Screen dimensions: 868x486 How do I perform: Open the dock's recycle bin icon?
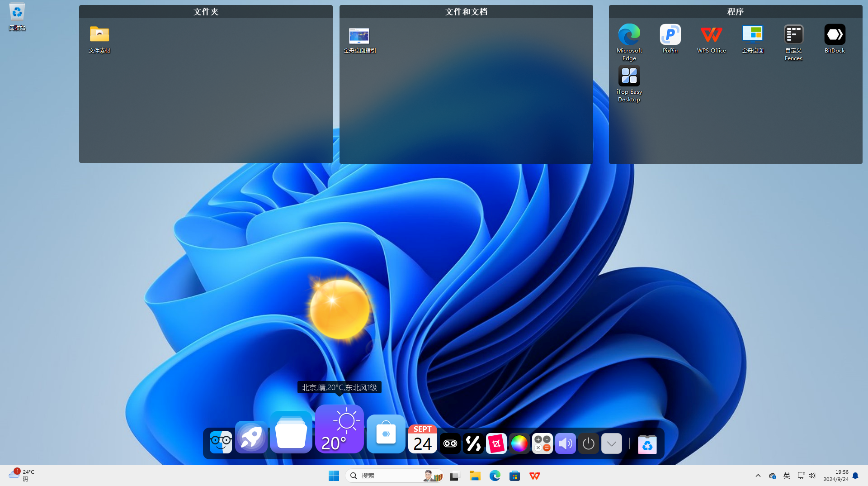click(x=647, y=444)
